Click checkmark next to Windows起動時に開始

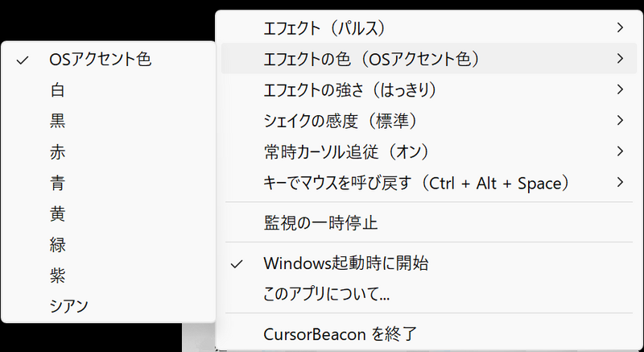tap(237, 263)
